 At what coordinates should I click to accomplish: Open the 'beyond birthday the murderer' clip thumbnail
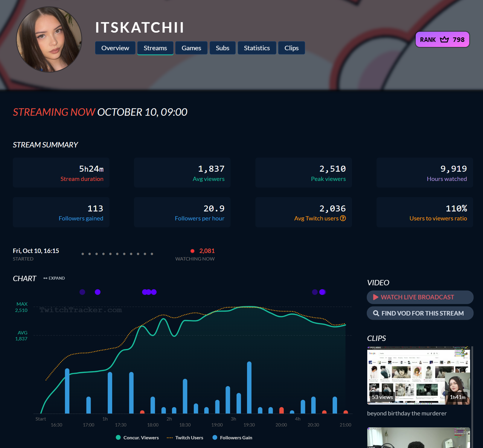(x=419, y=376)
